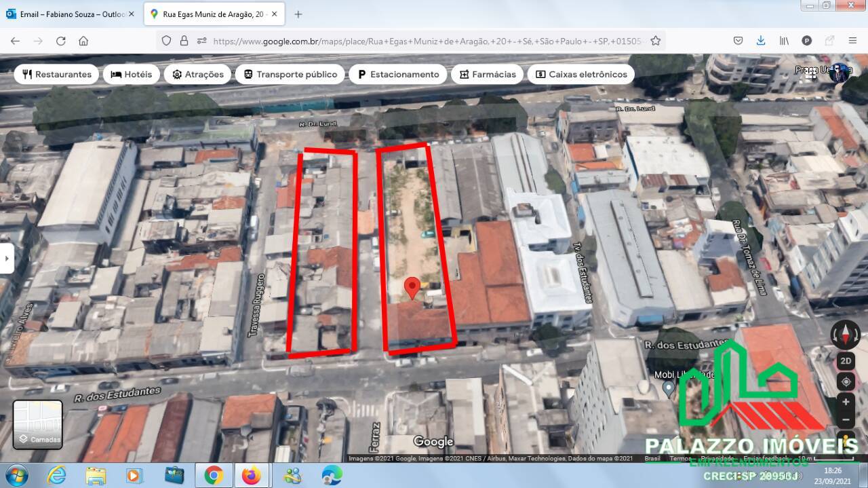
Task: Click the Show Your Location crosshair icon
Action: (x=845, y=381)
